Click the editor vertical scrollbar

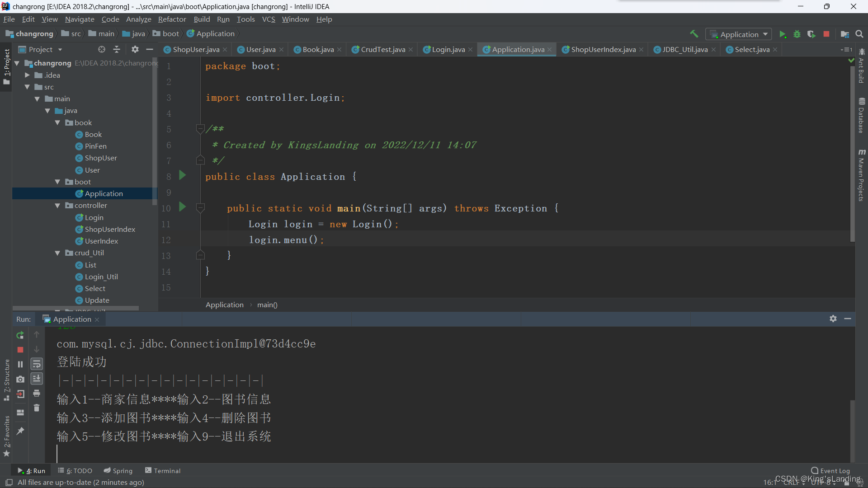[852, 154]
